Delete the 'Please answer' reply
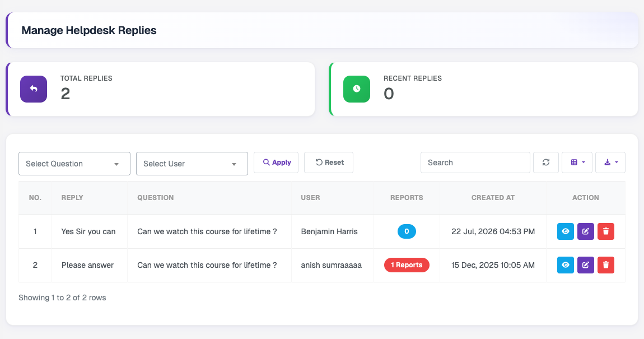The image size is (644, 339). (606, 265)
